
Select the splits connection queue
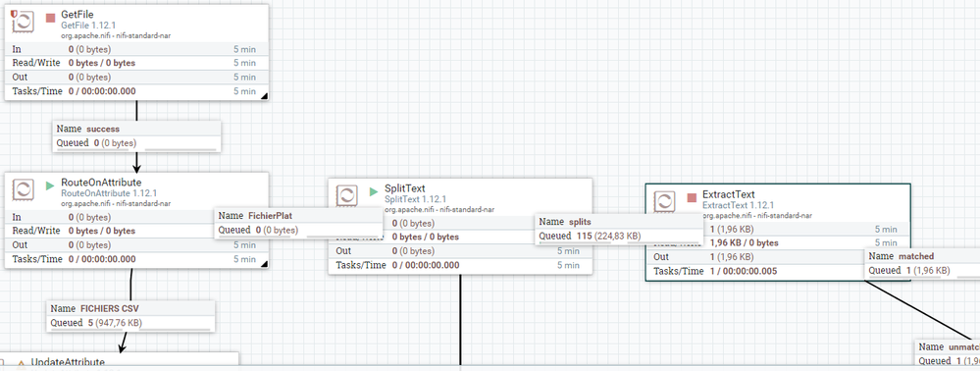click(x=619, y=229)
